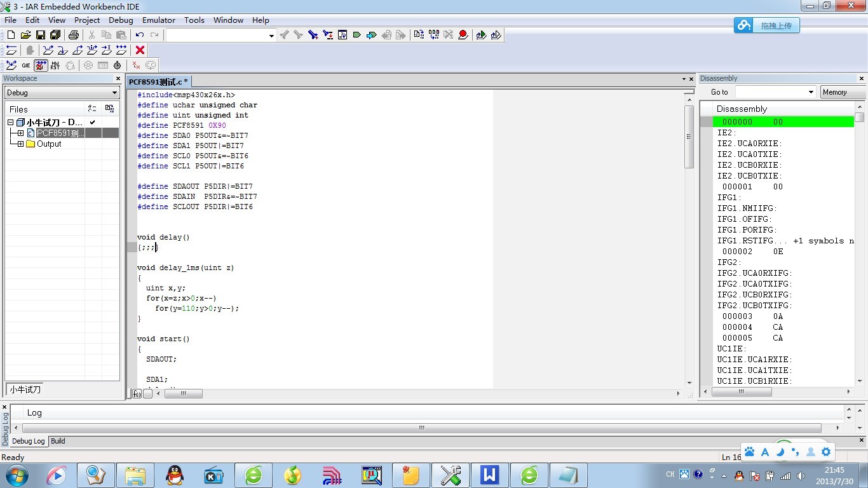Viewport: 868px width, 488px height.
Task: Click the function list f() icon below the editor
Action: [x=137, y=393]
